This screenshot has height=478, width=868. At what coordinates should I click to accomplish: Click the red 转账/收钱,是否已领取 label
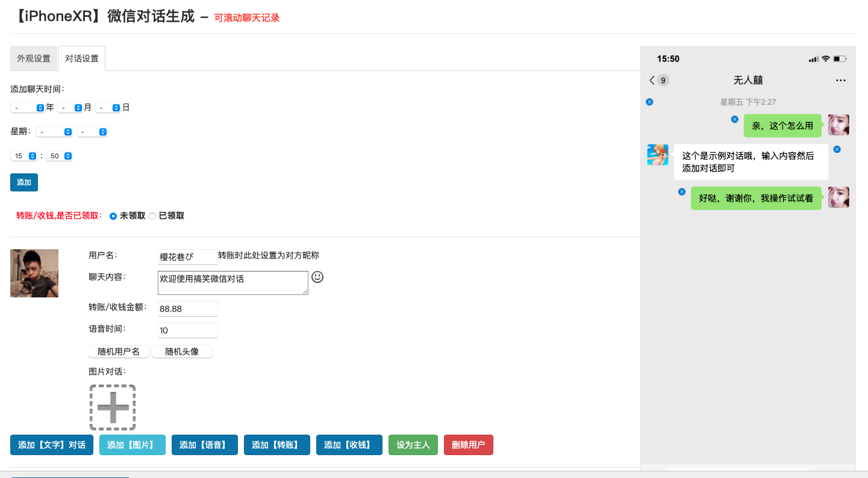tap(60, 216)
